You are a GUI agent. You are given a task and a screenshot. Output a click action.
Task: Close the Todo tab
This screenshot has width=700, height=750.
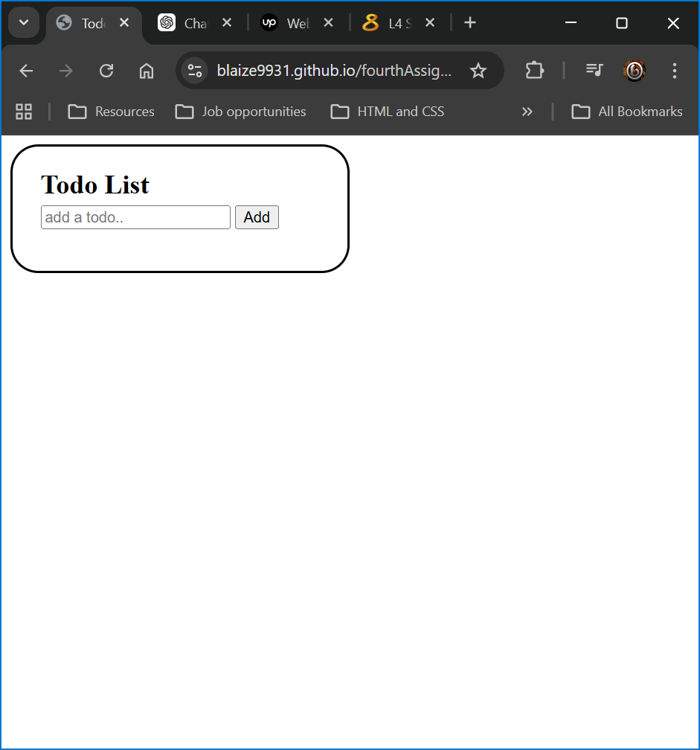tap(123, 22)
